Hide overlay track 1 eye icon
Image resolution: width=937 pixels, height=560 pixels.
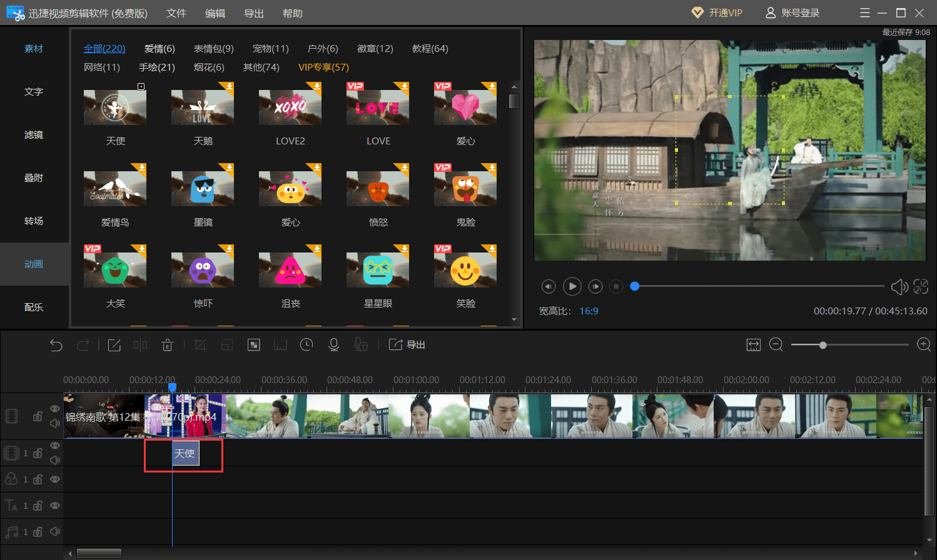pos(55,446)
